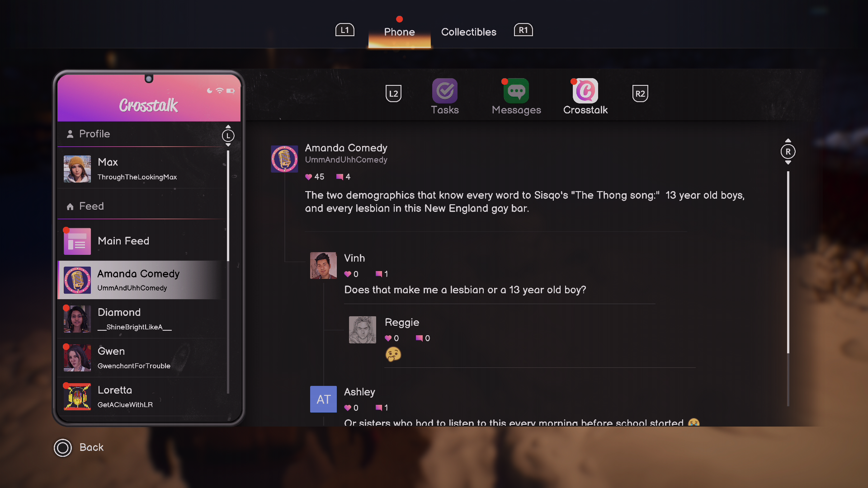
Task: Click the R stick scroll indicator arrows
Action: pos(788,152)
